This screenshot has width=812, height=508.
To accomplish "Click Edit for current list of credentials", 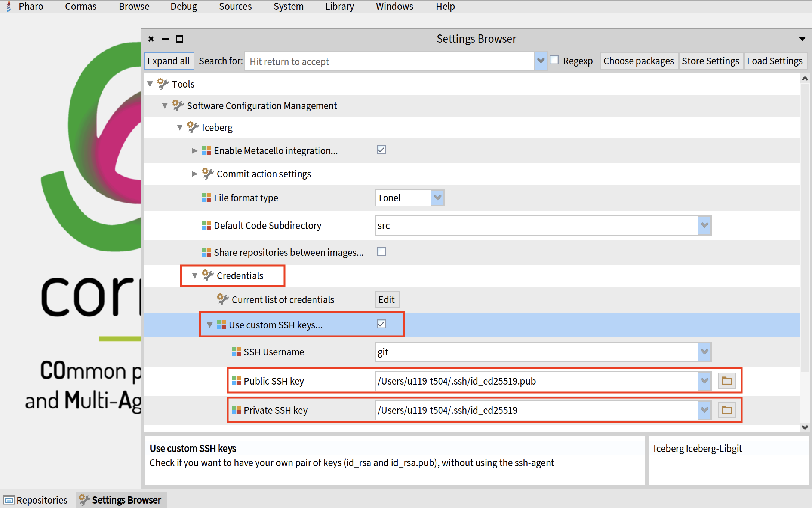I will coord(387,299).
